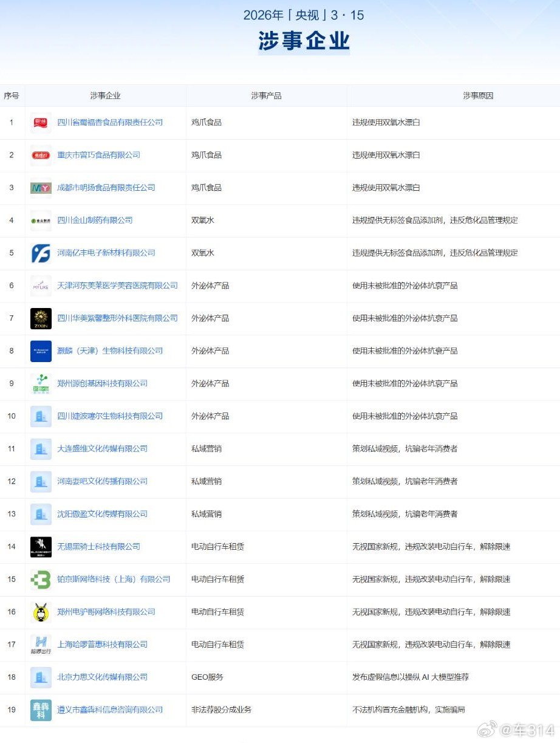
Task: Click 策划私域视频，坑骗老年消费者 reason in row 12
Action: (x=405, y=482)
